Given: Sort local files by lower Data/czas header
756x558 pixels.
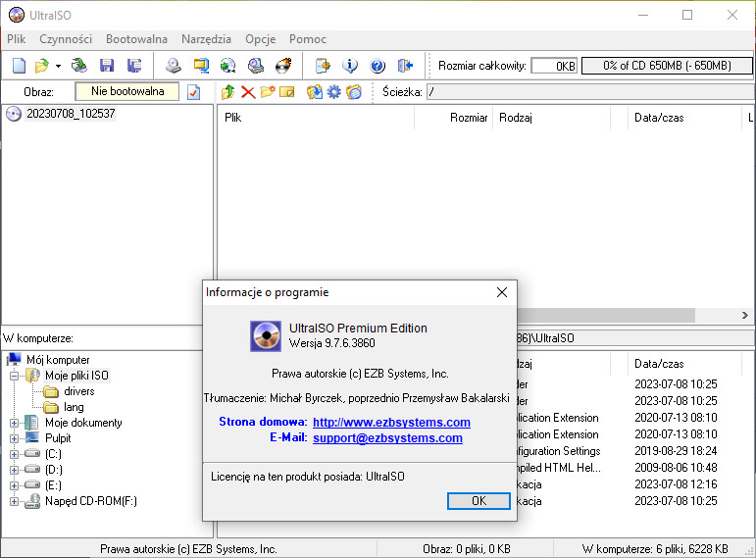Looking at the screenshot, I should [x=684, y=364].
